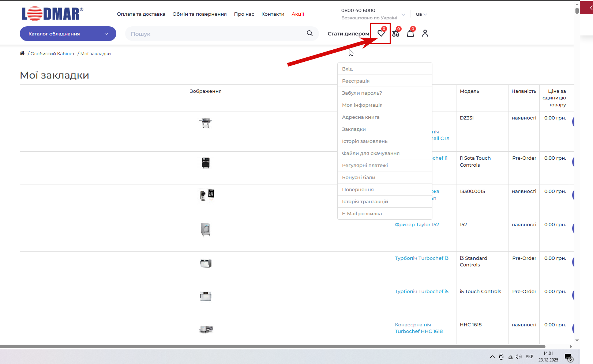This screenshot has width=593, height=364.
Task: Open the Про нас page
Action: coord(244,14)
